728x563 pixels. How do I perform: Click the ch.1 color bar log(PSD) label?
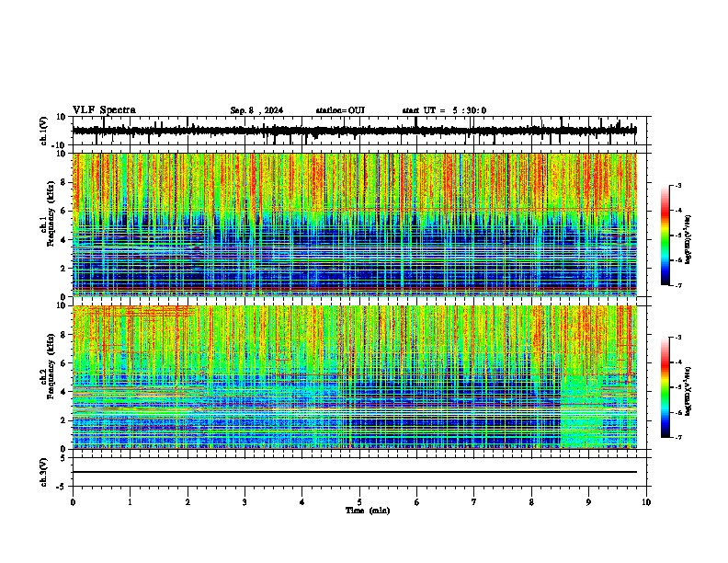click(x=688, y=240)
